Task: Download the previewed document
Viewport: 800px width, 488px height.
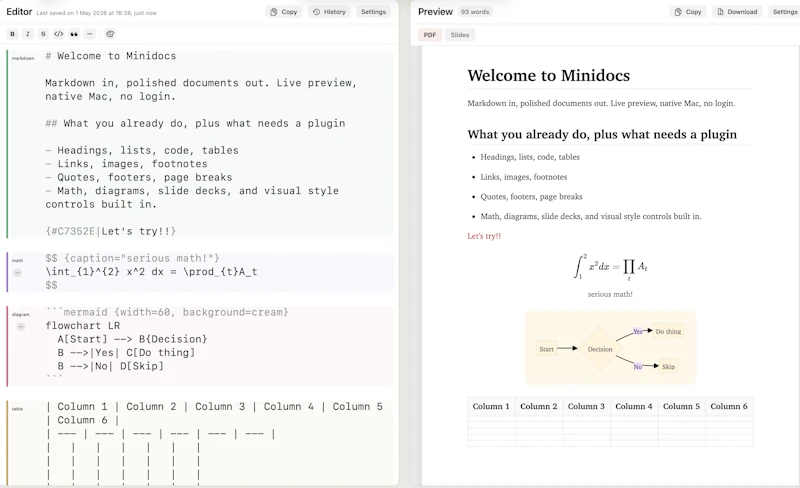Action: pos(737,12)
